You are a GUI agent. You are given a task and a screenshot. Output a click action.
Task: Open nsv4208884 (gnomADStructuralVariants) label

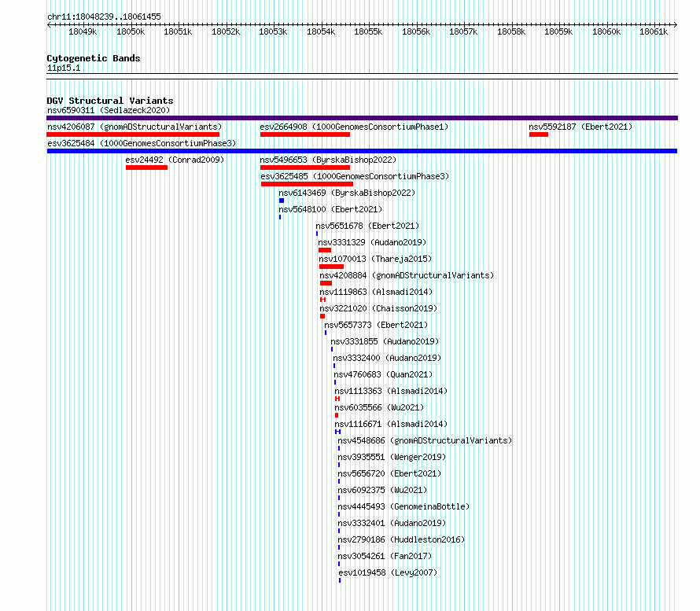[x=407, y=275]
